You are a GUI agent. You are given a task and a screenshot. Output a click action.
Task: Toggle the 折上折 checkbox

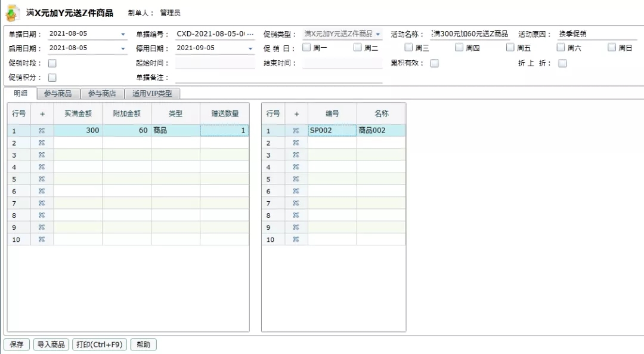(563, 63)
